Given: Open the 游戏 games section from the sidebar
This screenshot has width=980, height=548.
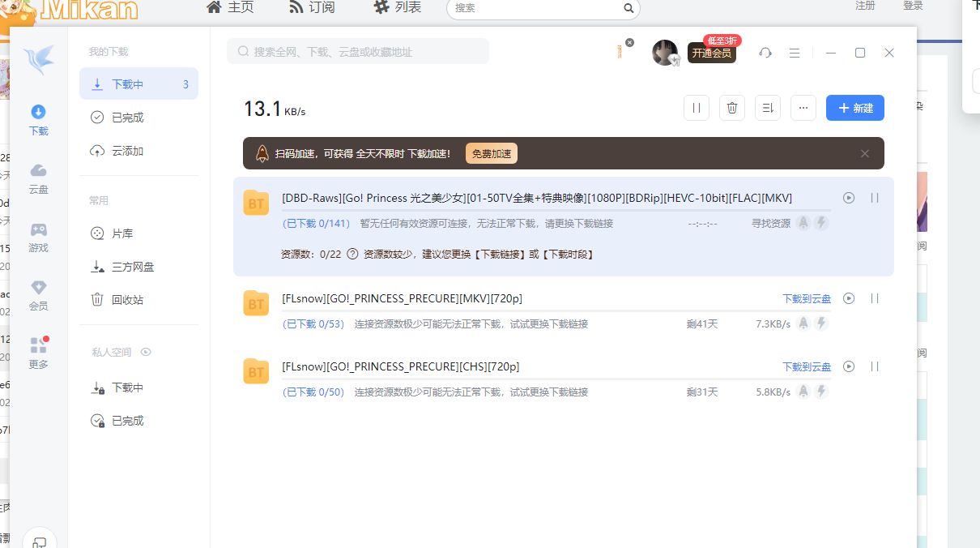Looking at the screenshot, I should [x=38, y=236].
